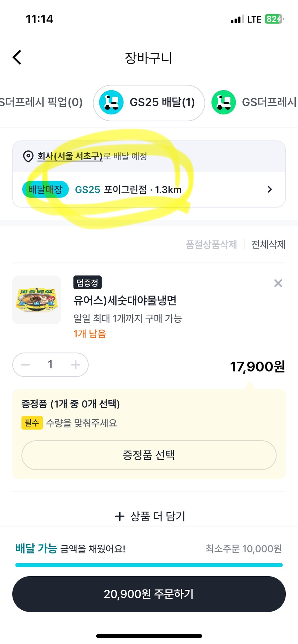
Task: Open the GS더프레시 delivery tab on the right
Action: pos(268,102)
